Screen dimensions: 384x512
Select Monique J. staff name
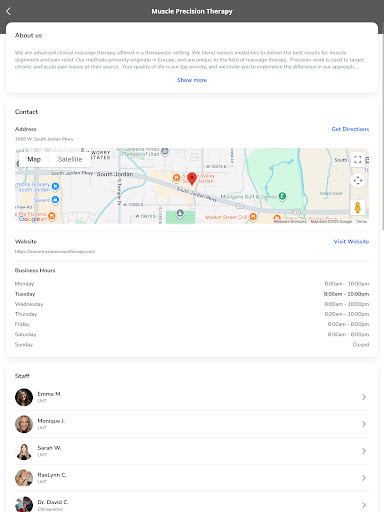(51, 421)
